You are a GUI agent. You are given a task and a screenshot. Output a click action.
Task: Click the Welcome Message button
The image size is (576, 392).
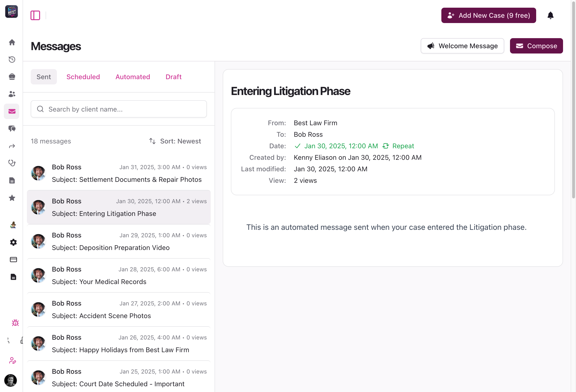tap(462, 46)
